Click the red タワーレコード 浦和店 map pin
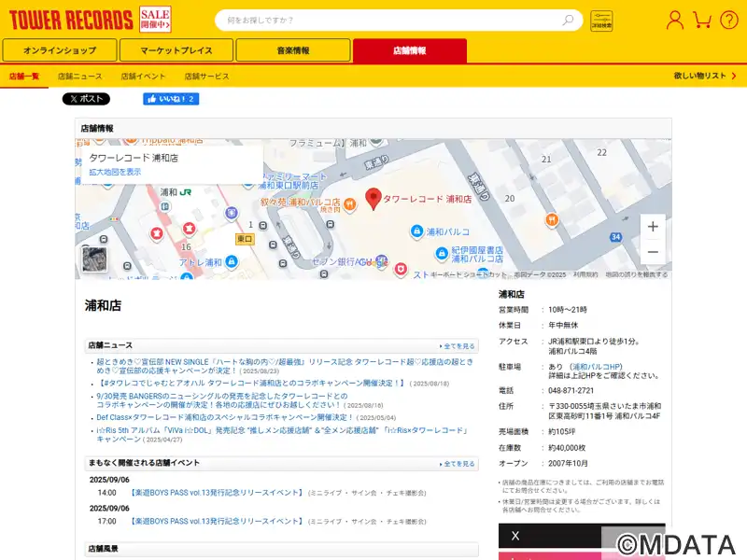The width and height of the screenshot is (747, 560). pyautogui.click(x=373, y=199)
